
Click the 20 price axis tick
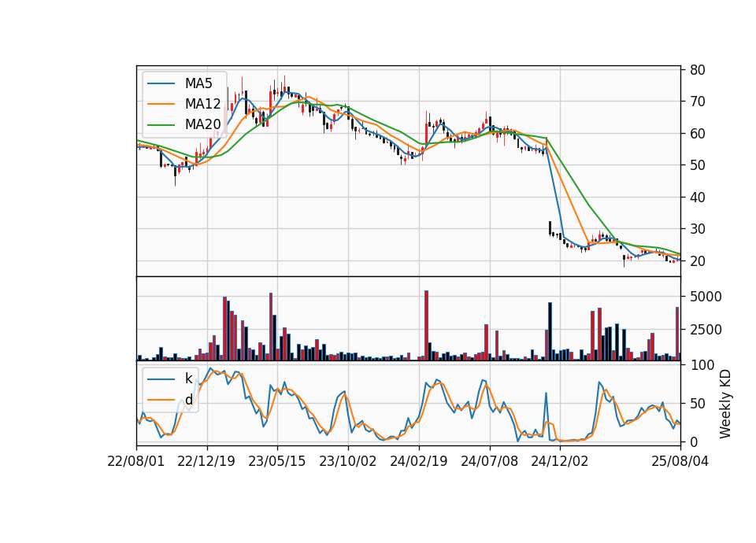click(x=697, y=260)
